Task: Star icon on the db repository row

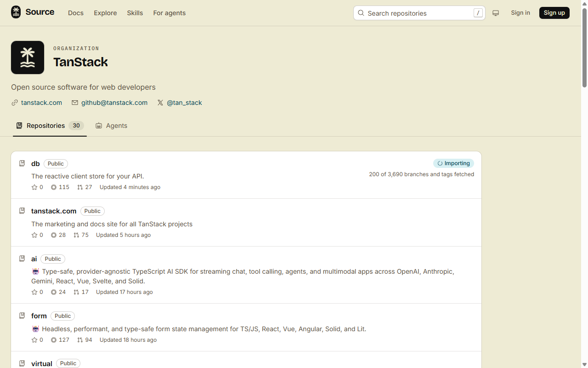Action: click(34, 187)
